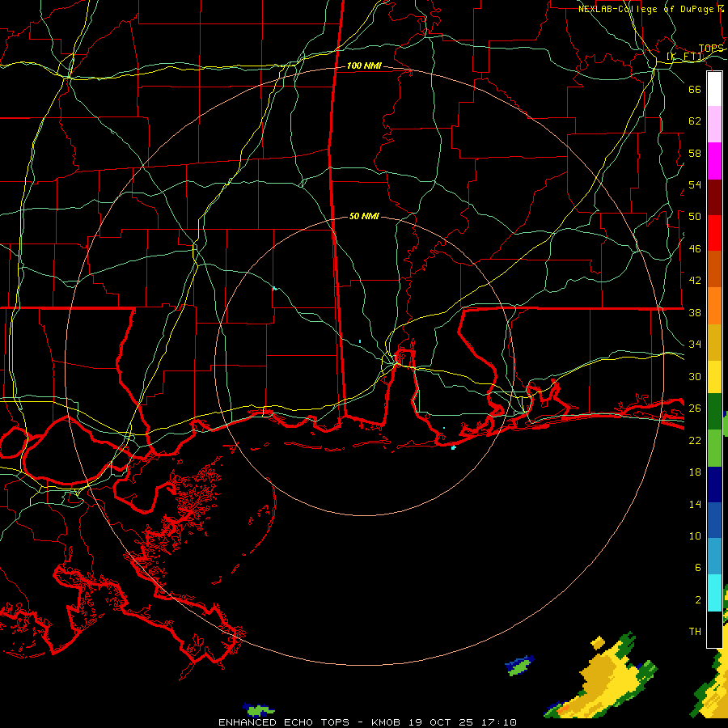The image size is (728, 728).
Task: Click the legend value "42"
Action: pos(695,280)
